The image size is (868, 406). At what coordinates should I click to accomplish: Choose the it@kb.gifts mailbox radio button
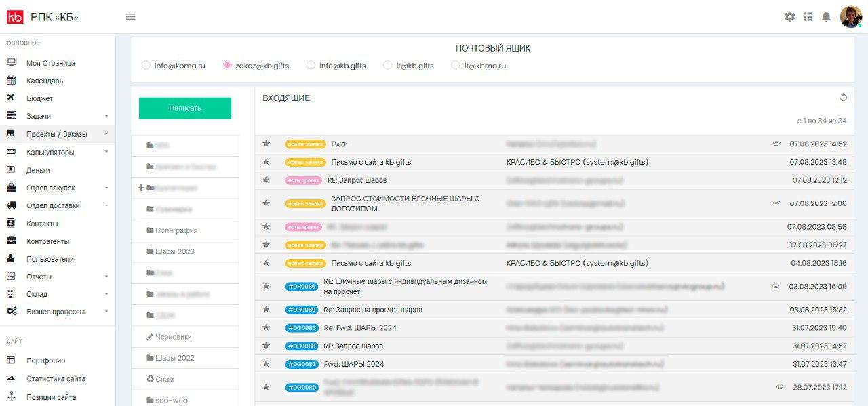(x=388, y=66)
